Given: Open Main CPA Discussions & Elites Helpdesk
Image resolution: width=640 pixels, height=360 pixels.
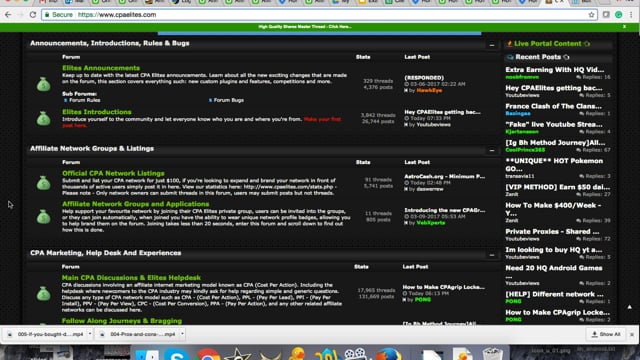Looking at the screenshot, I should 131,278.
